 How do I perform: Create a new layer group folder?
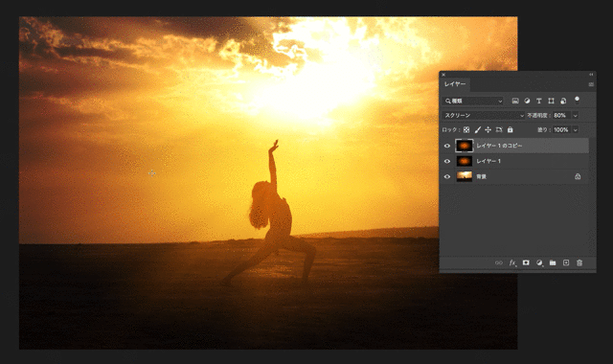(553, 262)
